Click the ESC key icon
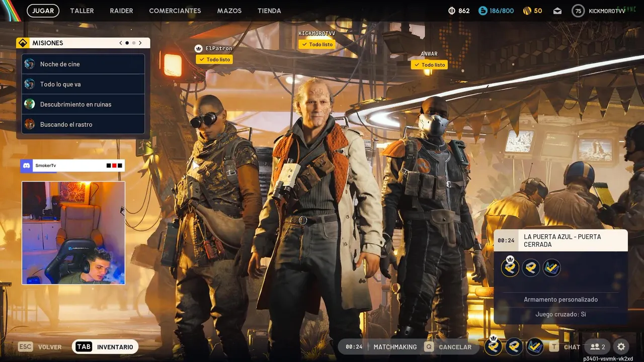Screen dimensions: 644x362 [25, 347]
